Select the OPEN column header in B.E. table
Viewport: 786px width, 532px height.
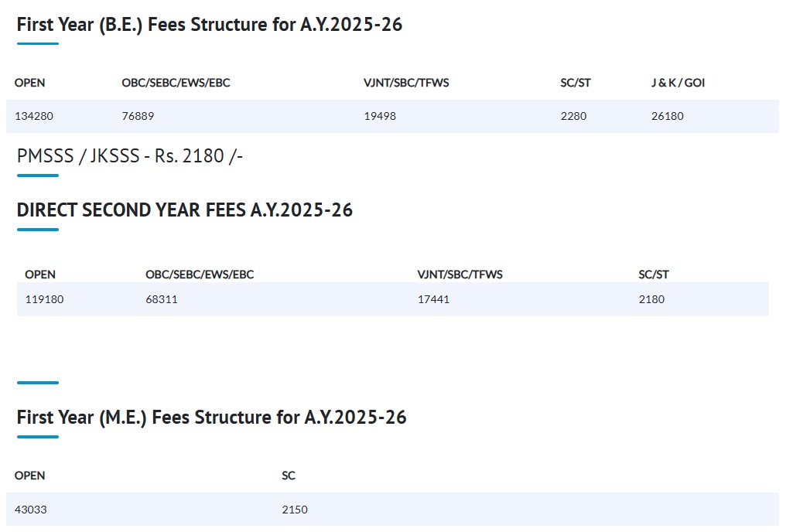click(x=29, y=83)
